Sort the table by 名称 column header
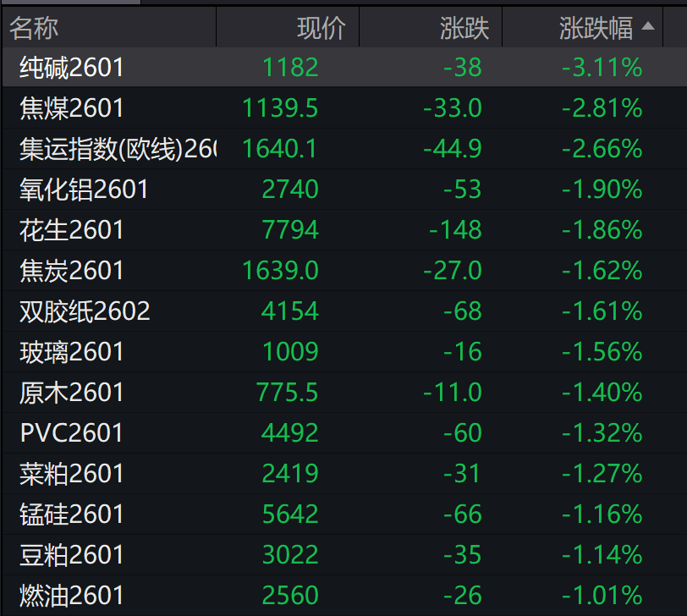Image resolution: width=687 pixels, height=616 pixels. pyautogui.click(x=34, y=28)
